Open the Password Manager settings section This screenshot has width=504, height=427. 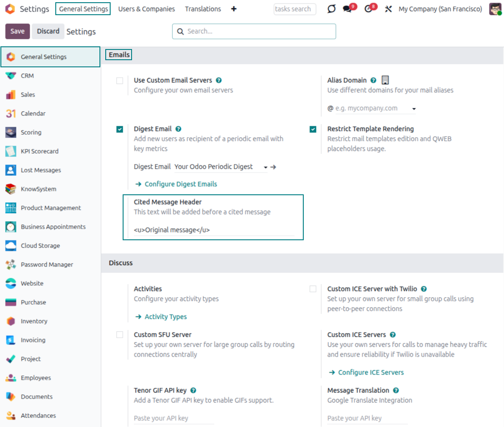47,264
